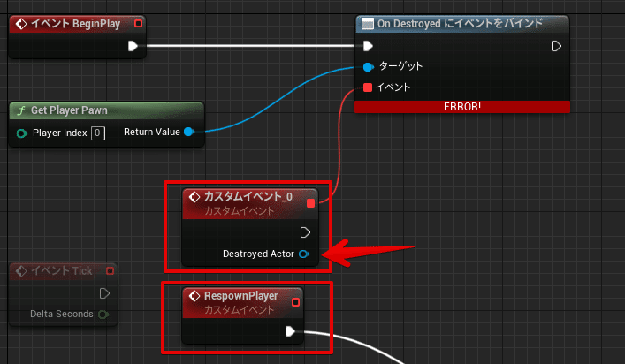Click the diamond event icon on BeginPlay node
This screenshot has height=364, width=625.
(20, 24)
